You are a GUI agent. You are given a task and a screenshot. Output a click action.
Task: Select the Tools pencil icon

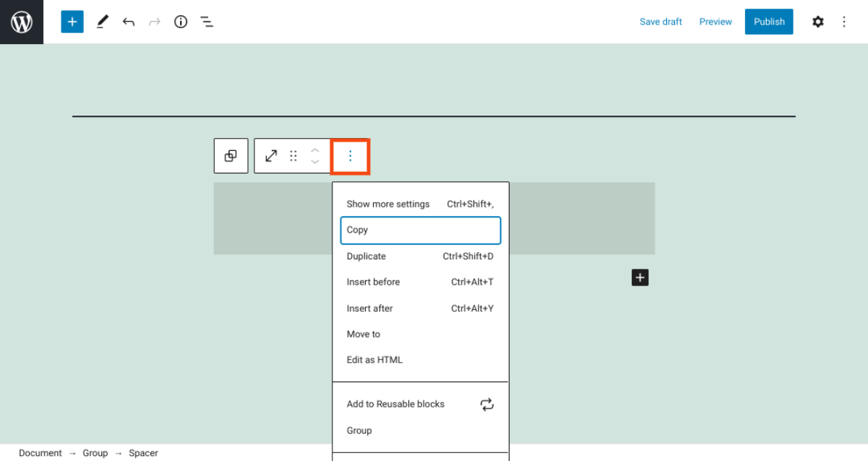coord(102,22)
